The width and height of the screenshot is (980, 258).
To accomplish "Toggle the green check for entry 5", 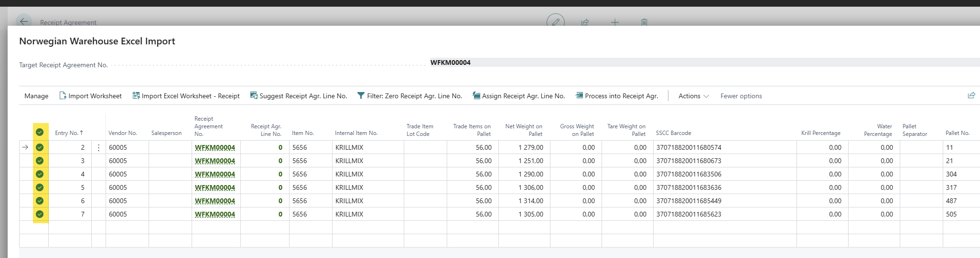I will point(40,187).
